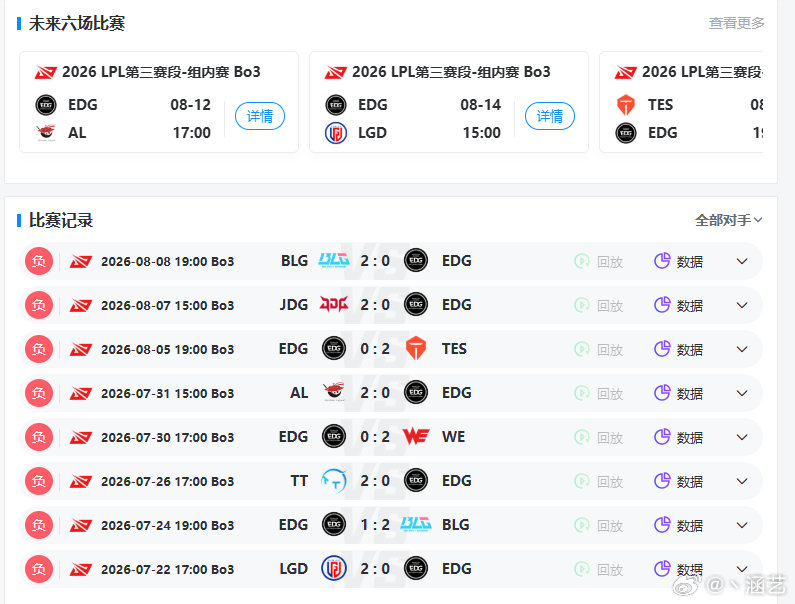
Task: Click the WE team name in 07-30 row
Action: [x=453, y=437]
